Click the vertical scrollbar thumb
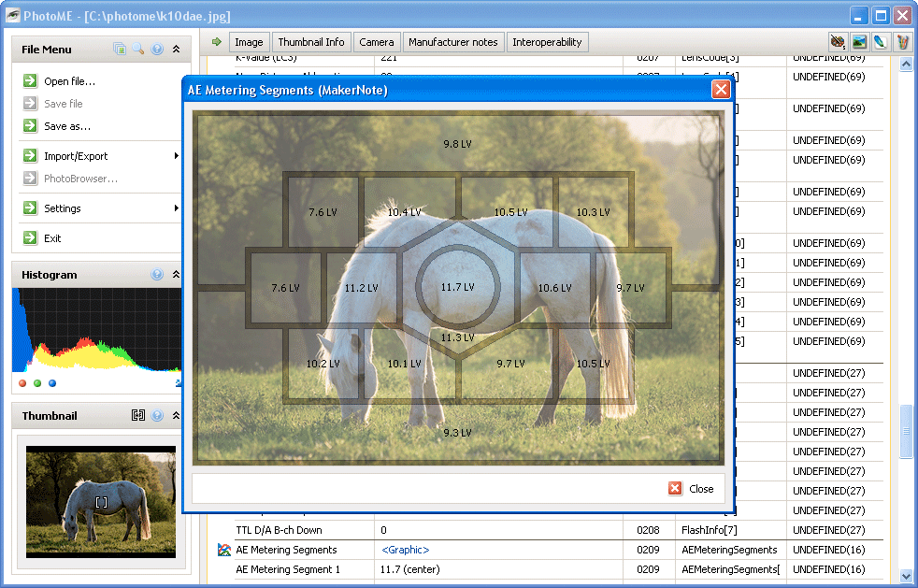 tap(906, 432)
